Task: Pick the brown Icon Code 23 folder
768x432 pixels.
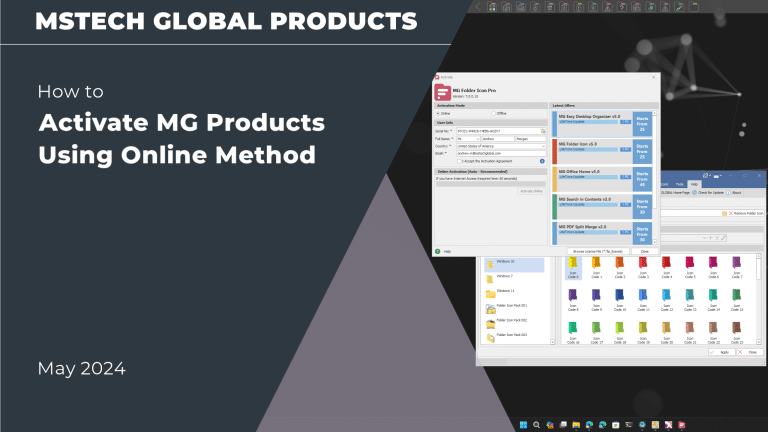Action: (x=737, y=333)
